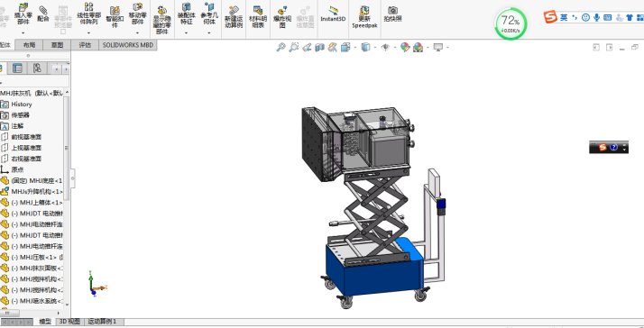This screenshot has height=328, width=644.
Task: Click the 更新 Speedpak icon
Action: click(363, 17)
